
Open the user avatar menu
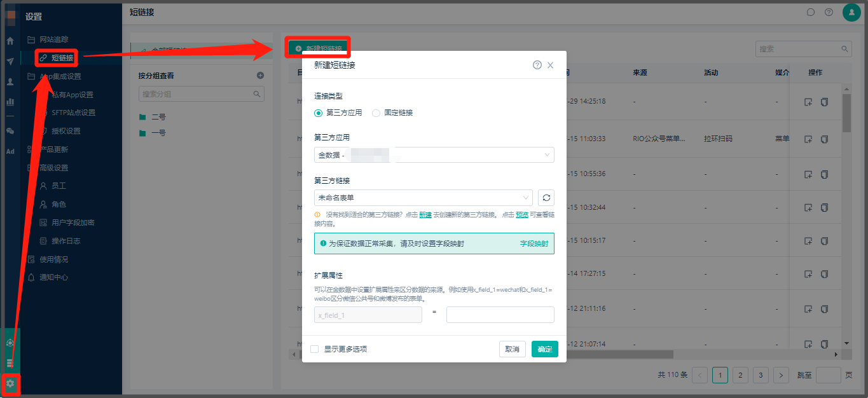(x=851, y=12)
